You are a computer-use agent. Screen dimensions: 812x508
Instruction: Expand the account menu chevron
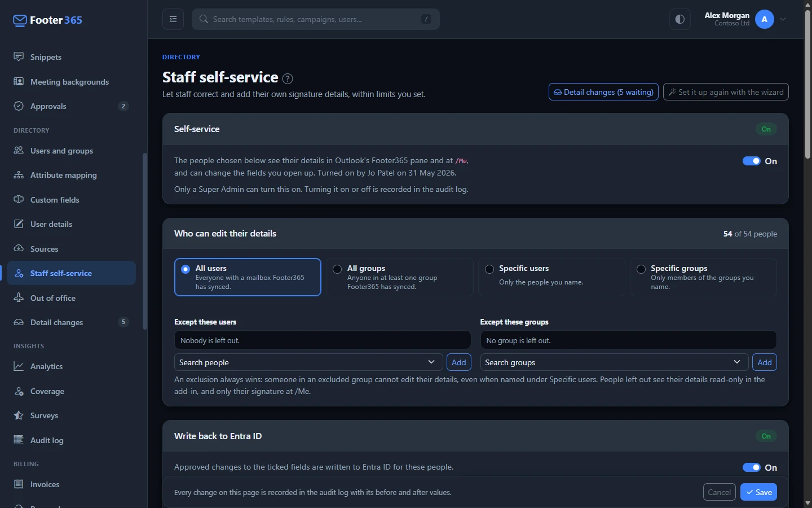tap(783, 19)
